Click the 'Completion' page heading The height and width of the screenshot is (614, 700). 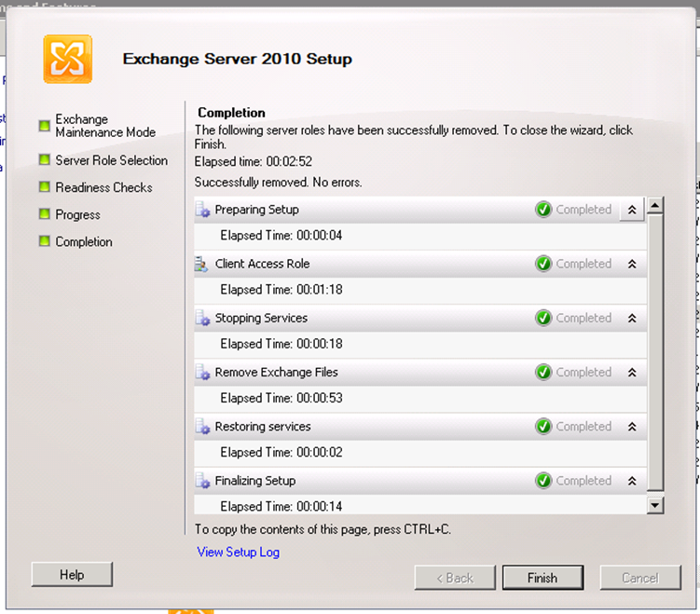tap(231, 113)
